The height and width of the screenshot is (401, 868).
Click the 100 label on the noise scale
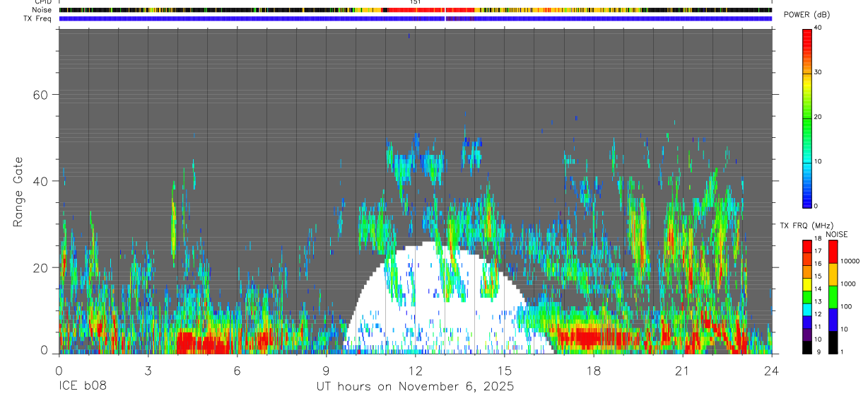(848, 306)
